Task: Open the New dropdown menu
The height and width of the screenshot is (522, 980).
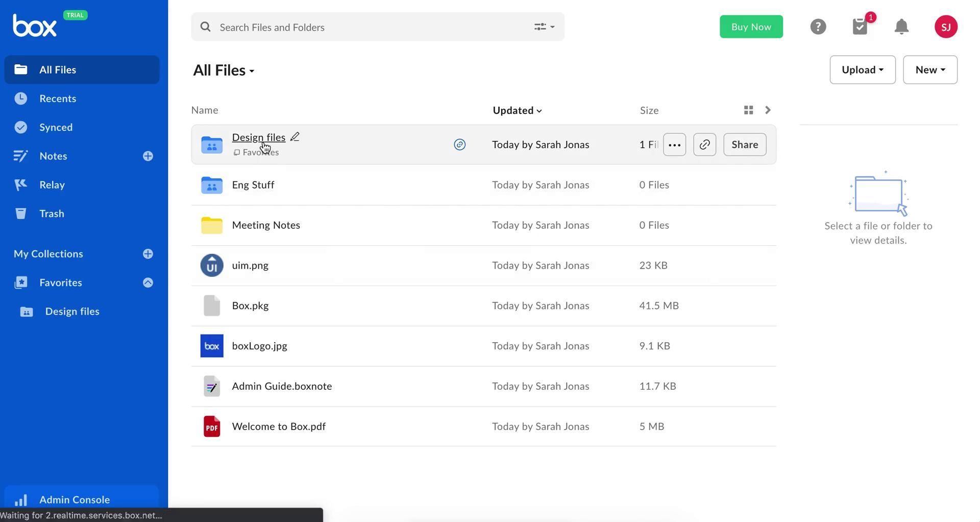Action: (x=929, y=70)
